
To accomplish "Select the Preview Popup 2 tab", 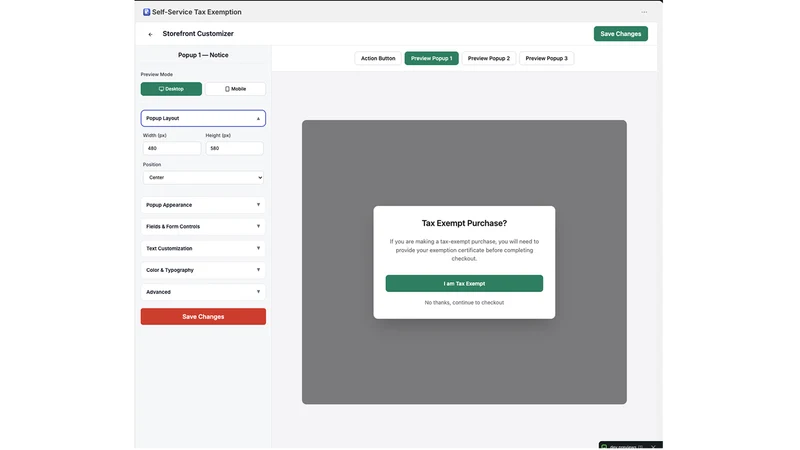I will click(489, 58).
